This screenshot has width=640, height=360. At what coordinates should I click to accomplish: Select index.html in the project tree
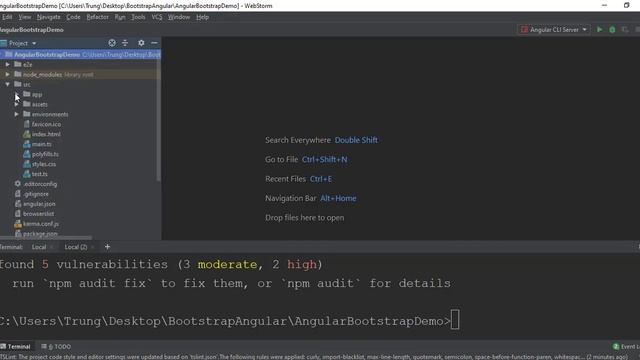46,134
